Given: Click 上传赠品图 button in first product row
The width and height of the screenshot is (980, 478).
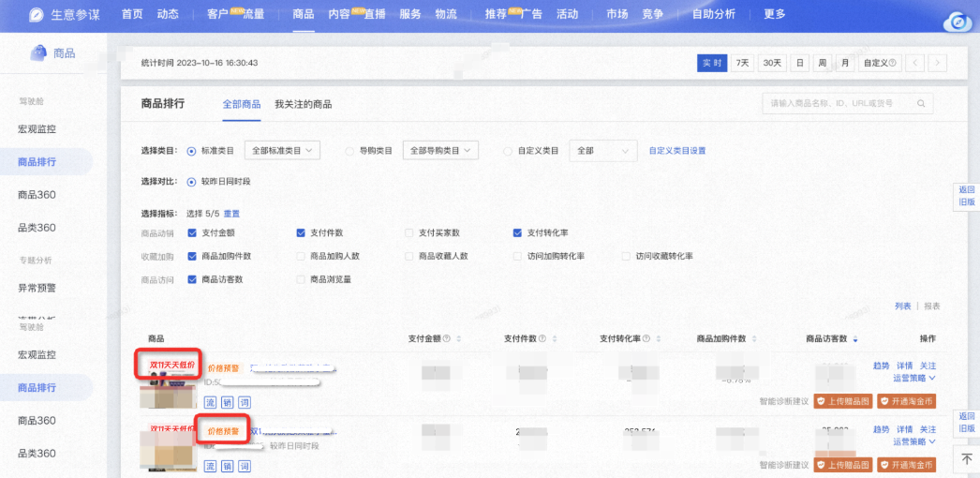Looking at the screenshot, I should tap(843, 401).
